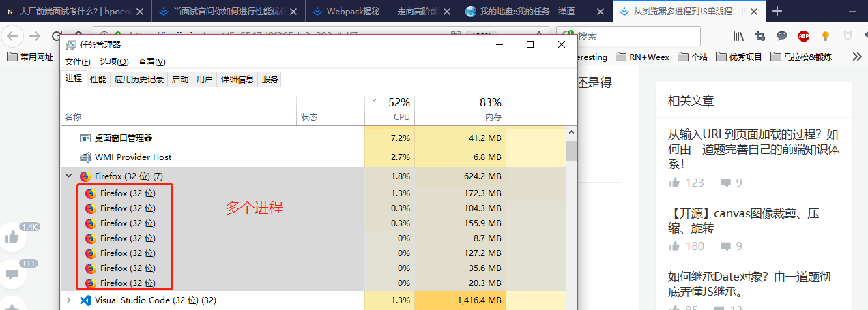This screenshot has width=868, height=310.
Task: Click Firefox icon on 172.3 MB row
Action: click(90, 193)
